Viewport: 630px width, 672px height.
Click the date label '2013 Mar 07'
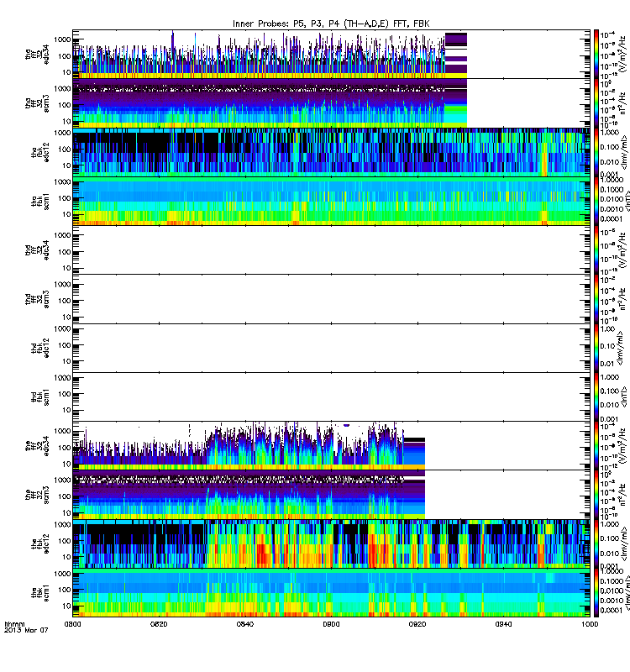click(x=26, y=630)
